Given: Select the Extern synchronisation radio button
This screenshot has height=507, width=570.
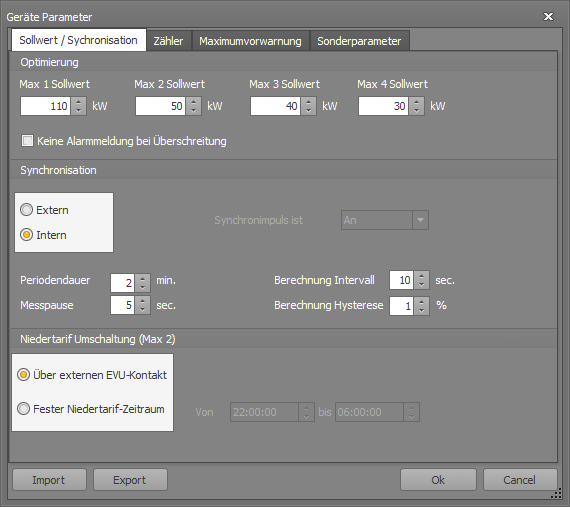Looking at the screenshot, I should tap(26, 210).
